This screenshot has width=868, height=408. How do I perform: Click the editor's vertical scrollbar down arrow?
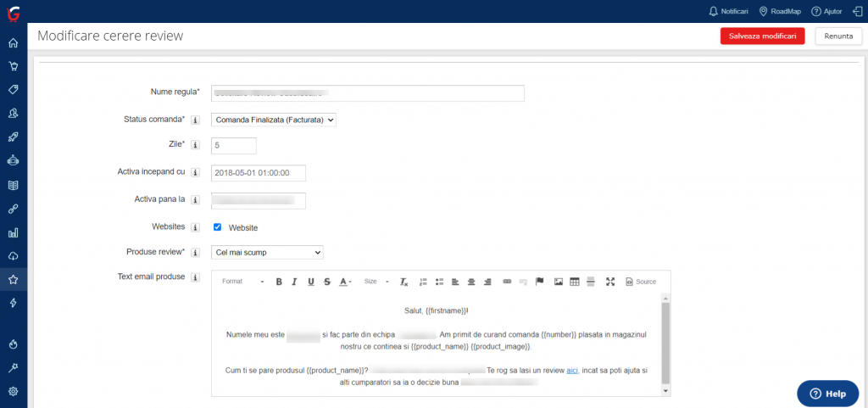coord(665,391)
